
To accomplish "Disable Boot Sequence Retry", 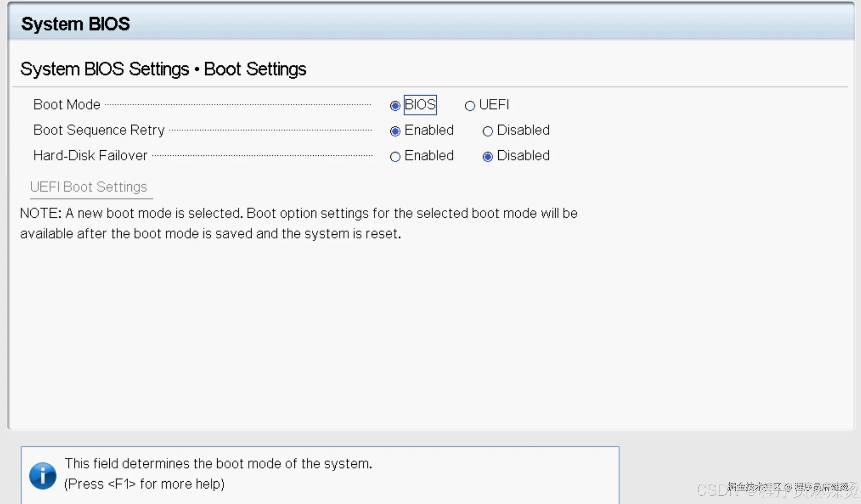I will [488, 131].
